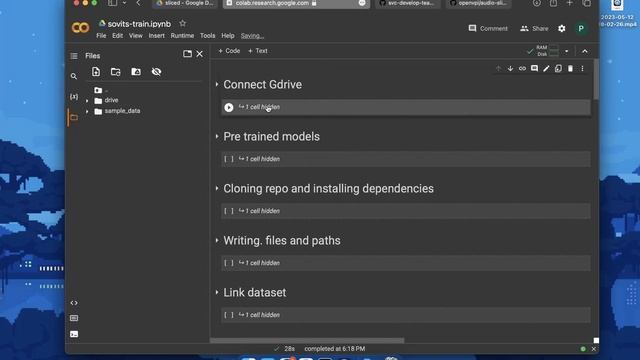Screen dimensions: 640x360
Task: Go back in browser history
Action: click(138, 3)
